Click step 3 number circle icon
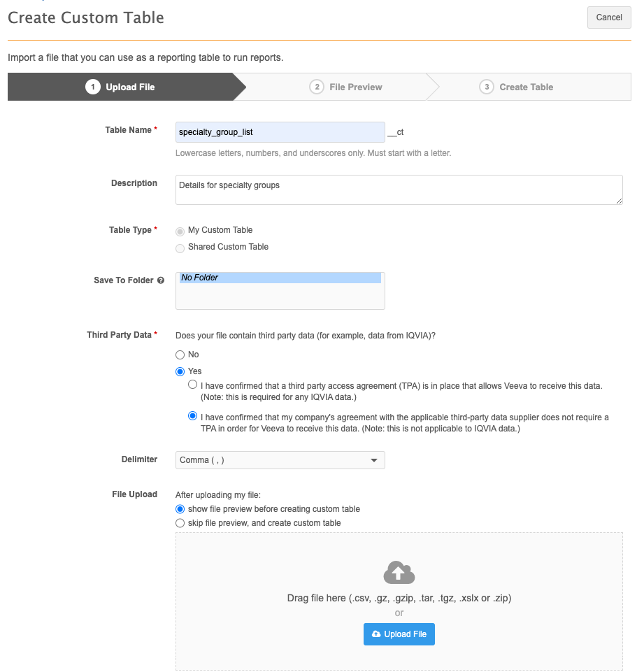 [x=487, y=87]
